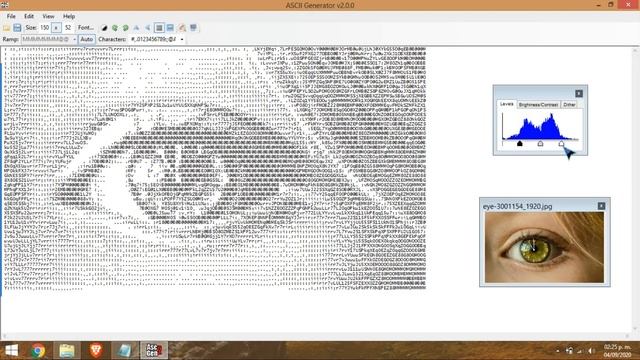Switch to the Brightness/Contrast tab
This screenshot has width=640, height=360.
(538, 104)
